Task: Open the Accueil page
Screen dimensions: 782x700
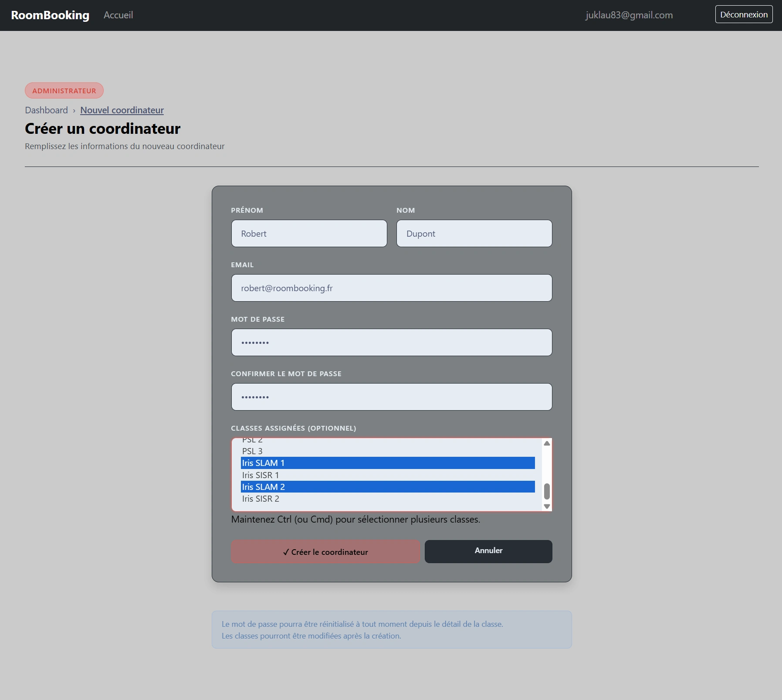Action: click(x=118, y=15)
